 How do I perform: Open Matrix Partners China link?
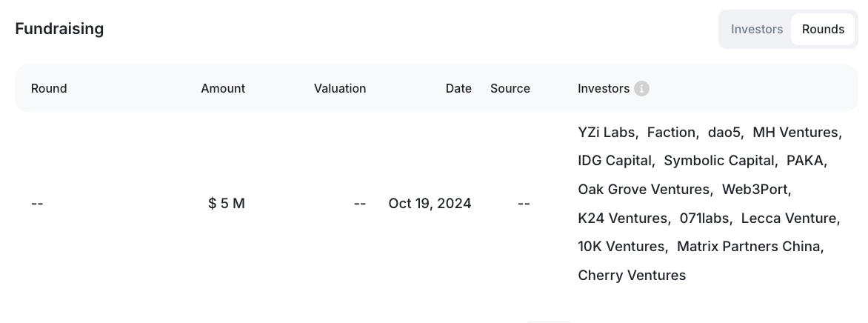[748, 247]
